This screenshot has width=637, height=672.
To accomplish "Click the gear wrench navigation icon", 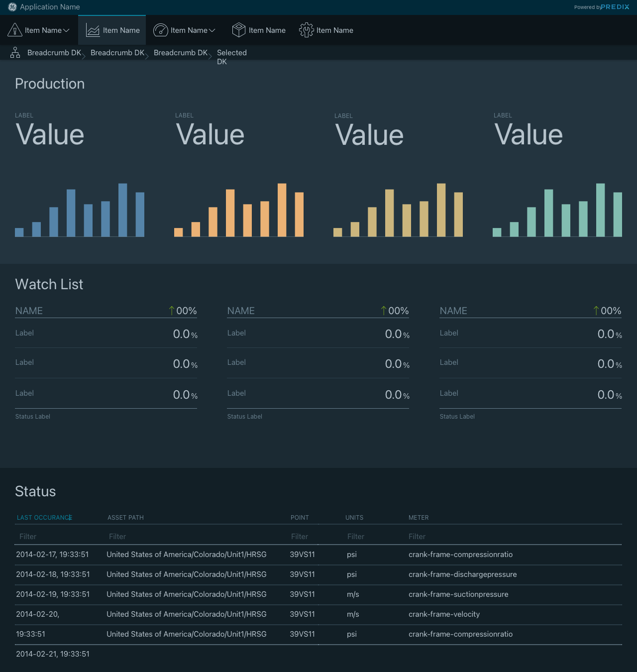I will click(306, 30).
